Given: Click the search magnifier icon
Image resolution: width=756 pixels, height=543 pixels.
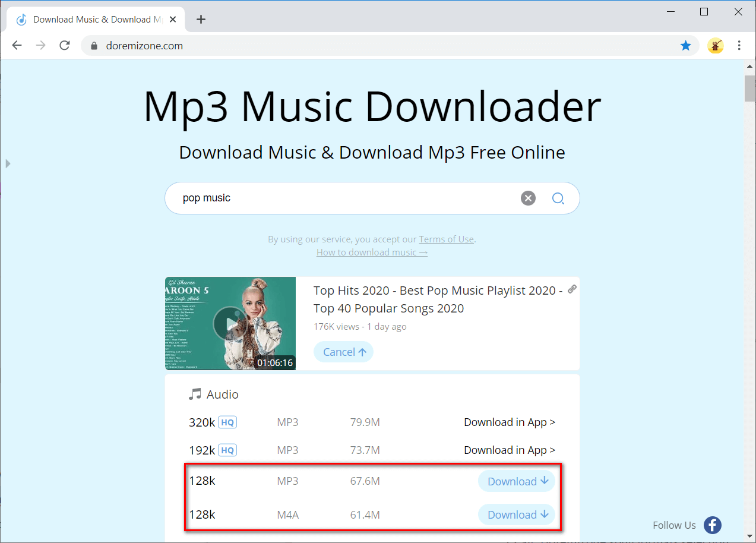Looking at the screenshot, I should click(x=558, y=198).
